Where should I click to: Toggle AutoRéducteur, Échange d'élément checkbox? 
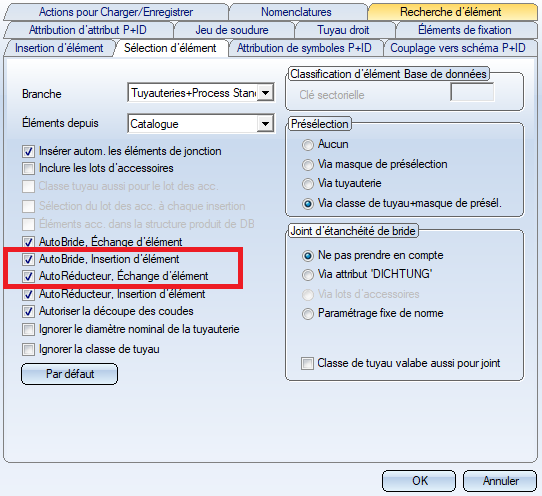[x=28, y=276]
